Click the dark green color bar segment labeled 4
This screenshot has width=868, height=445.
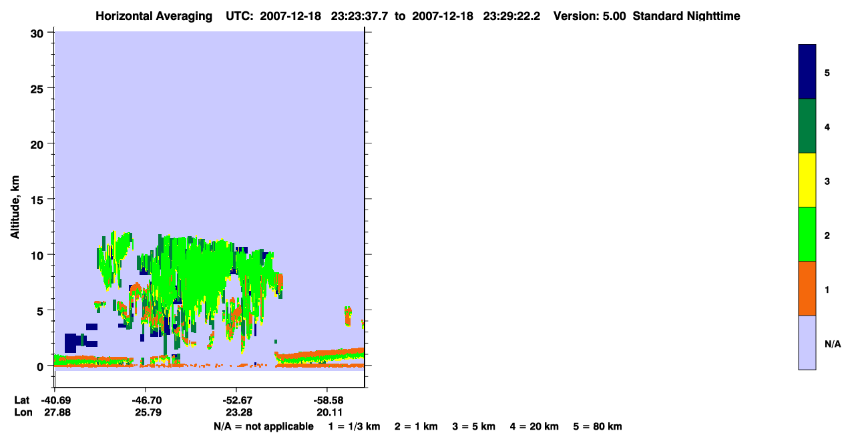coord(807,126)
